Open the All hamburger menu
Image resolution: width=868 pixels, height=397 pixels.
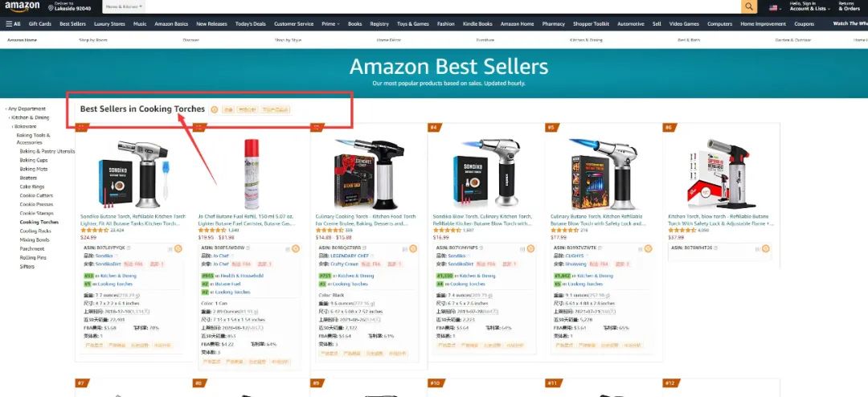(14, 24)
